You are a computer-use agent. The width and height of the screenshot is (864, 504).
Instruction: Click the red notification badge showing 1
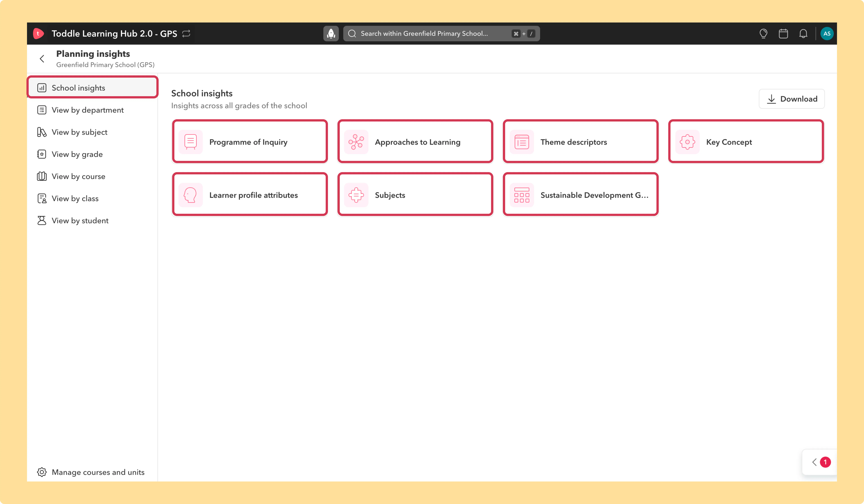point(825,462)
